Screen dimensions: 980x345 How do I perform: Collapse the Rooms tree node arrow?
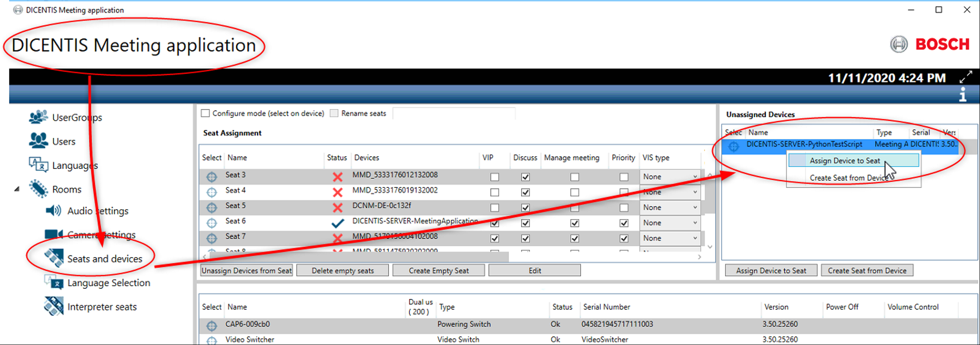[17, 189]
